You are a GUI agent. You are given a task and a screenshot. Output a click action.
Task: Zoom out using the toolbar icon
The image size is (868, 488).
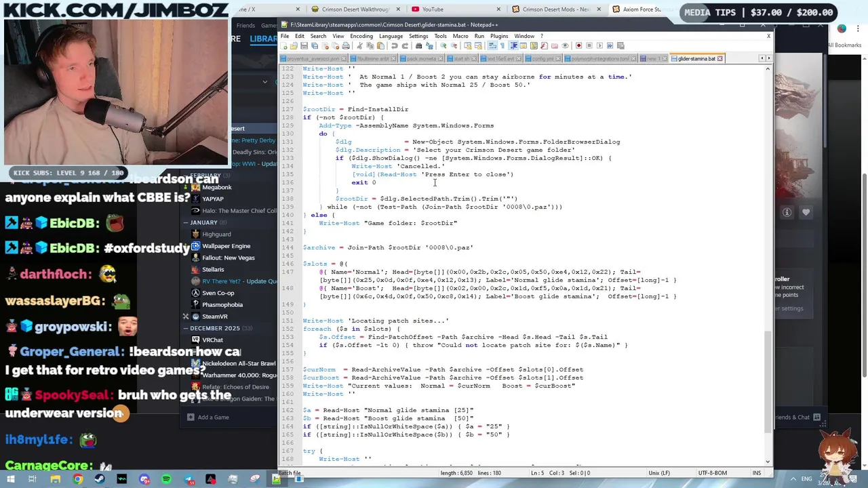[x=454, y=45]
